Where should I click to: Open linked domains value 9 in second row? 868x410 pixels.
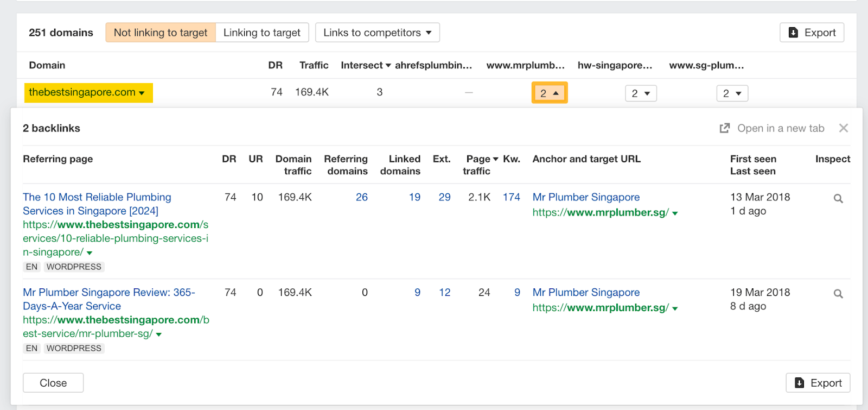point(417,292)
